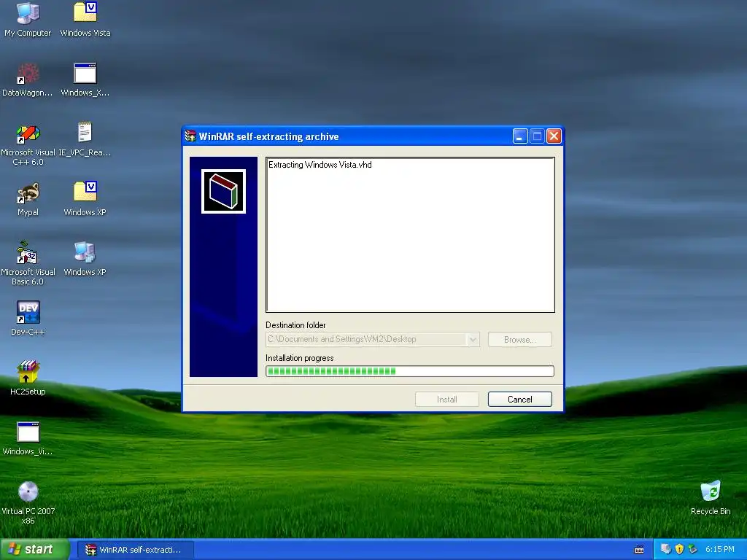
Task: Close the WinRAR self-extracting archive dialog
Action: click(554, 136)
